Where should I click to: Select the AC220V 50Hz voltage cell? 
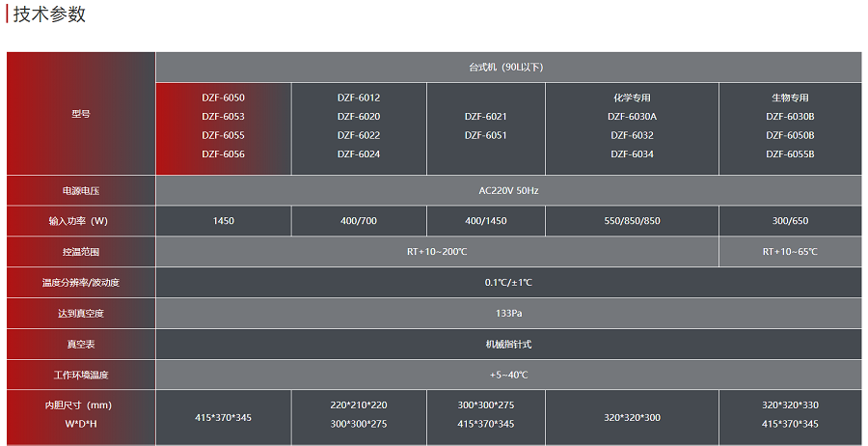pos(508,190)
